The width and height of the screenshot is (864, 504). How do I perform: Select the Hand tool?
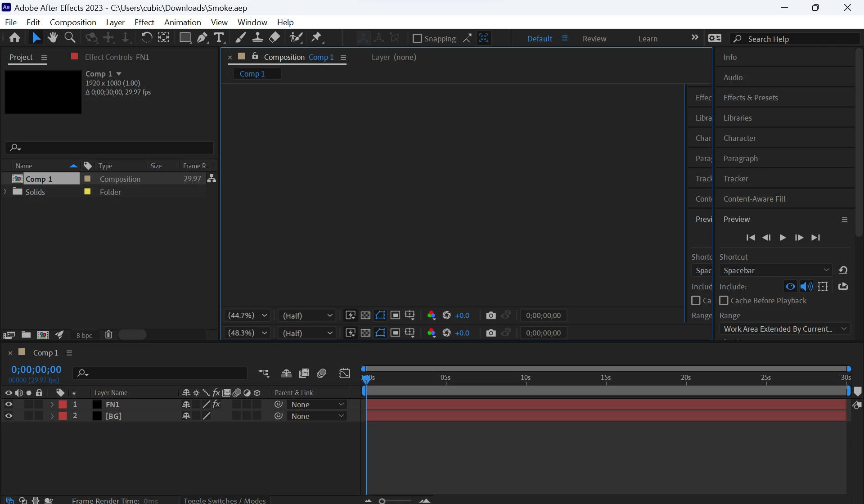53,38
